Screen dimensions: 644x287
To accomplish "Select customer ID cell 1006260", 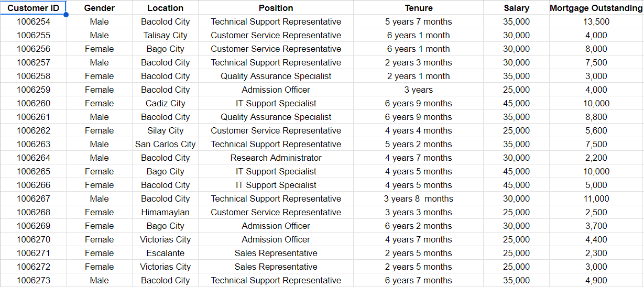I will click(x=33, y=103).
